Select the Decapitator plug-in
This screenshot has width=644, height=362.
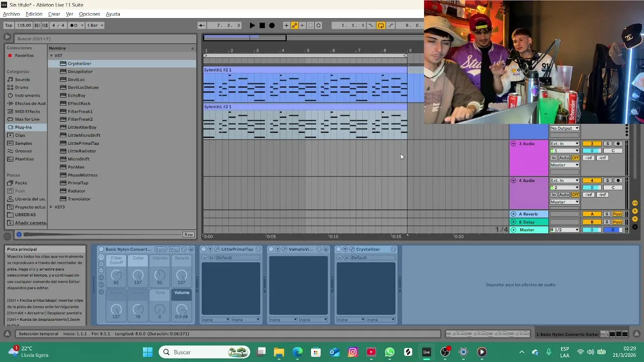tap(80, 71)
